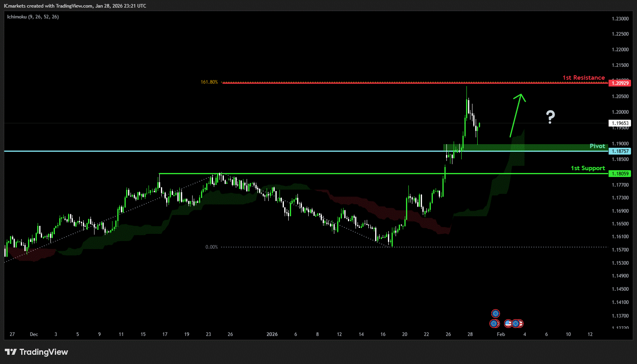
Task: Click the red 1.20929 resistance price tag
Action: (619, 83)
